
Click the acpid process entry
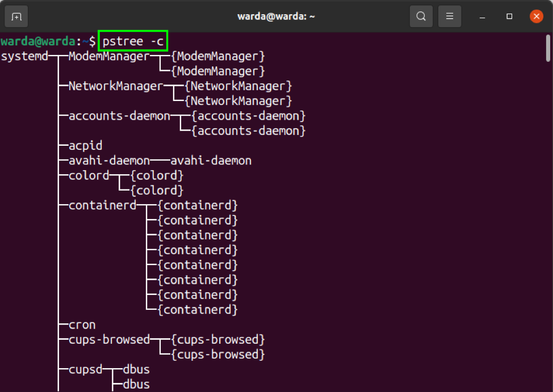point(85,146)
